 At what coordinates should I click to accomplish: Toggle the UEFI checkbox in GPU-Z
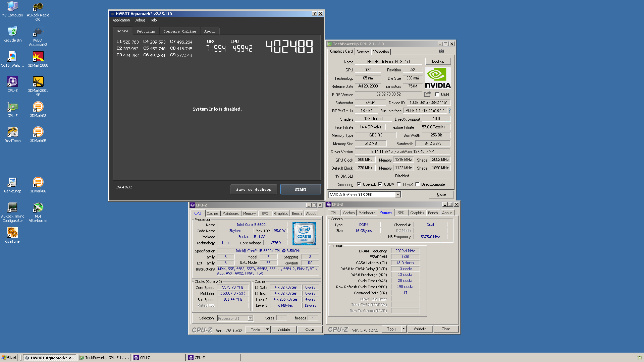point(437,94)
